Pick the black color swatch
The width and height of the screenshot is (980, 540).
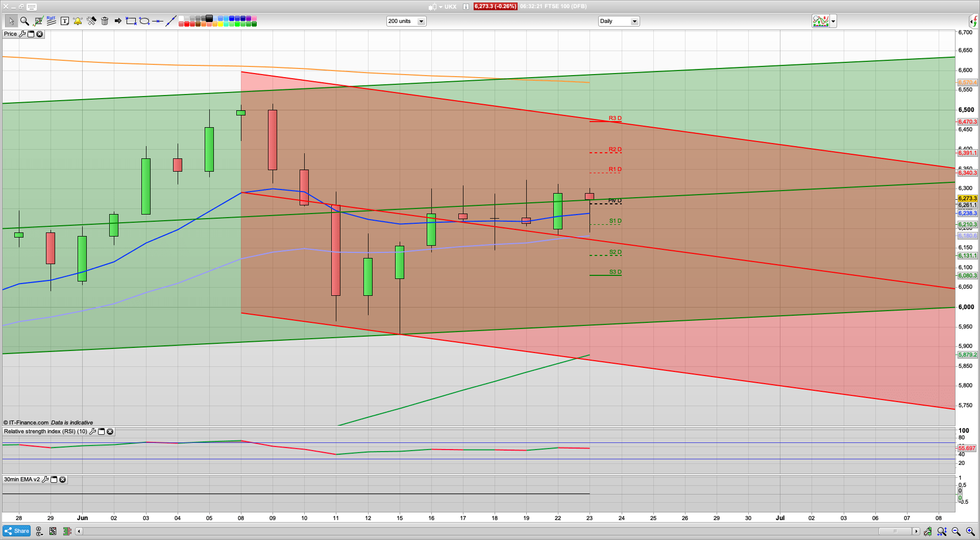click(209, 18)
